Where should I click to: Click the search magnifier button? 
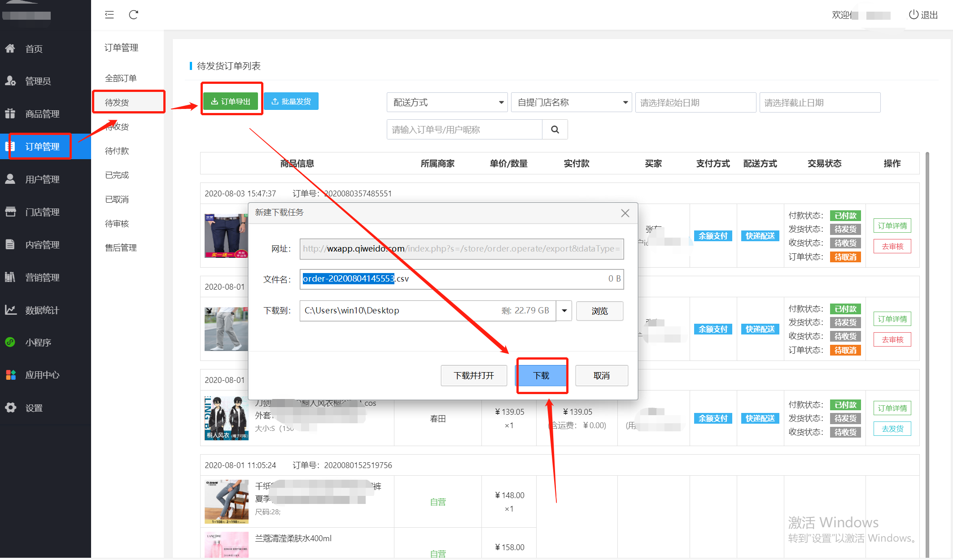(x=555, y=130)
